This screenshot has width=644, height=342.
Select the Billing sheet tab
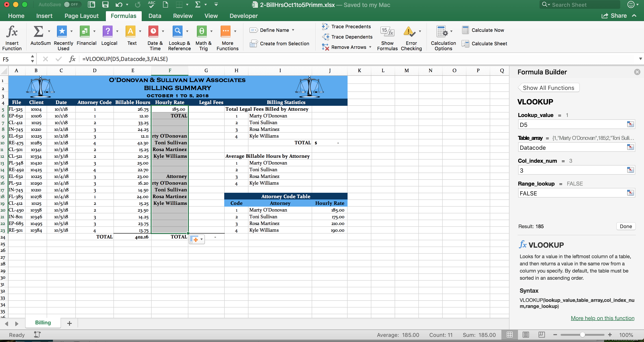click(x=43, y=323)
